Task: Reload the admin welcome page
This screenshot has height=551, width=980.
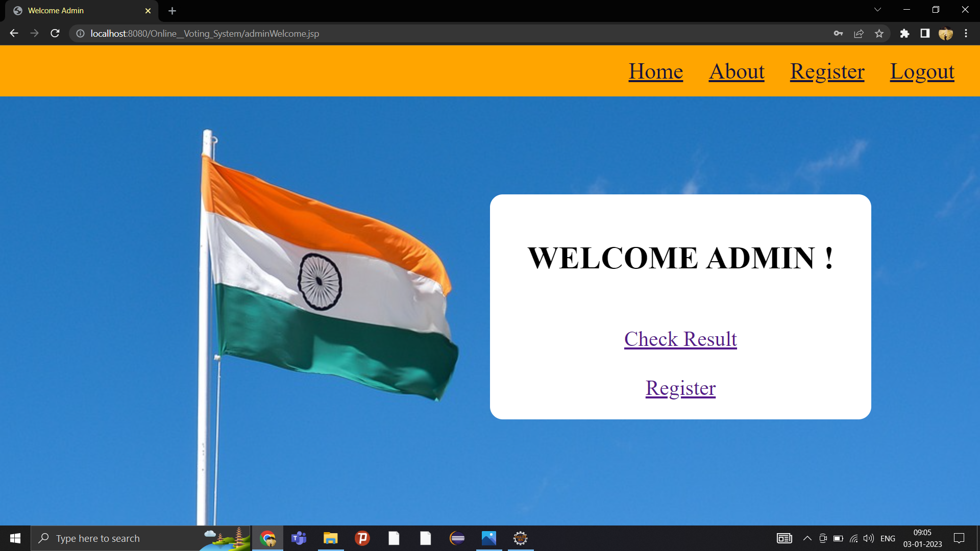Action: 55,33
